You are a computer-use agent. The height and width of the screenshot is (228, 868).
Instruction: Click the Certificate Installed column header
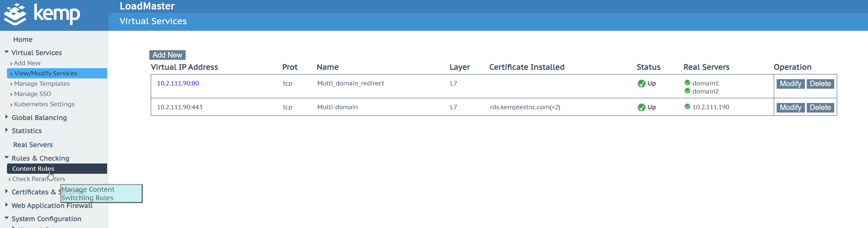527,67
